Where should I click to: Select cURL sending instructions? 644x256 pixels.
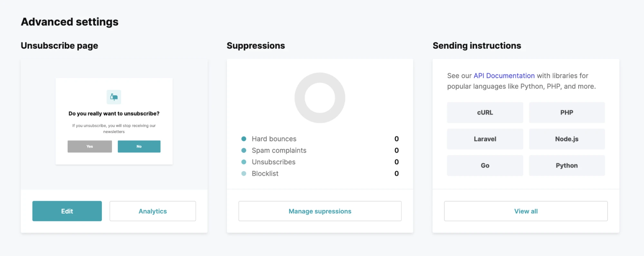click(x=485, y=113)
